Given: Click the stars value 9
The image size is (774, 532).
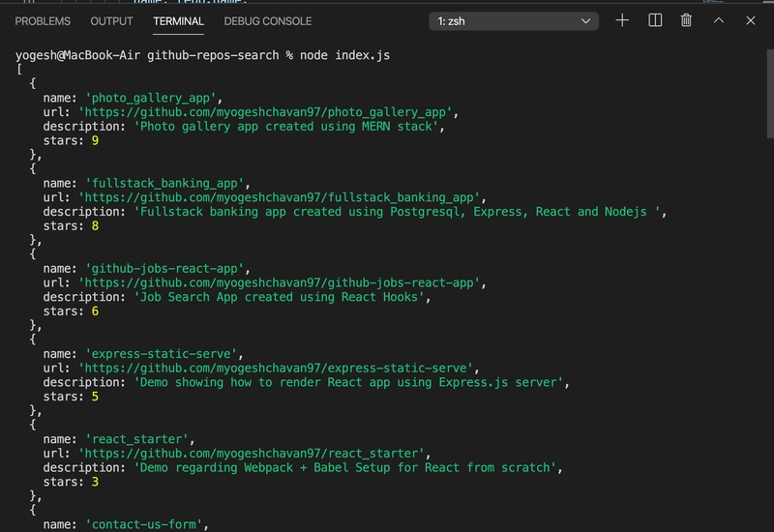Looking at the screenshot, I should [x=95, y=140].
